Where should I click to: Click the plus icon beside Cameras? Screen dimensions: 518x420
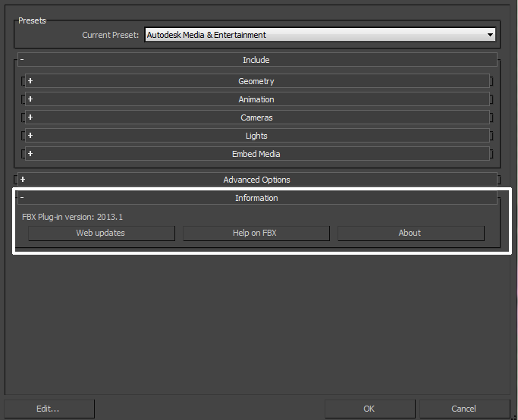(x=30, y=118)
